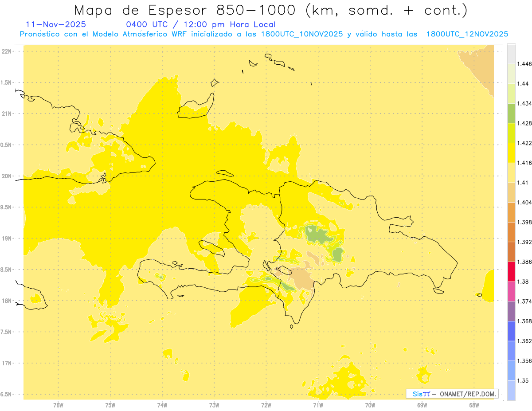Click the 22N latitude axis label

pos(7,51)
